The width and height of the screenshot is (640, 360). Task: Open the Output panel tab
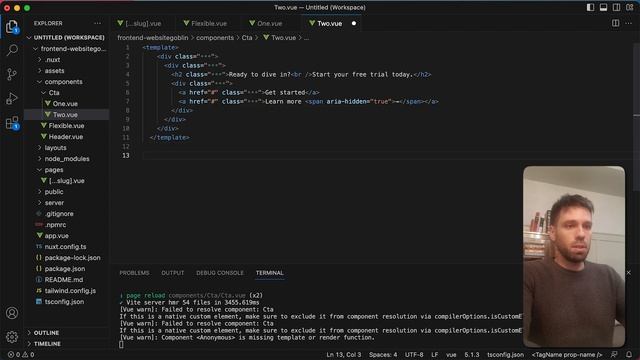point(173,273)
